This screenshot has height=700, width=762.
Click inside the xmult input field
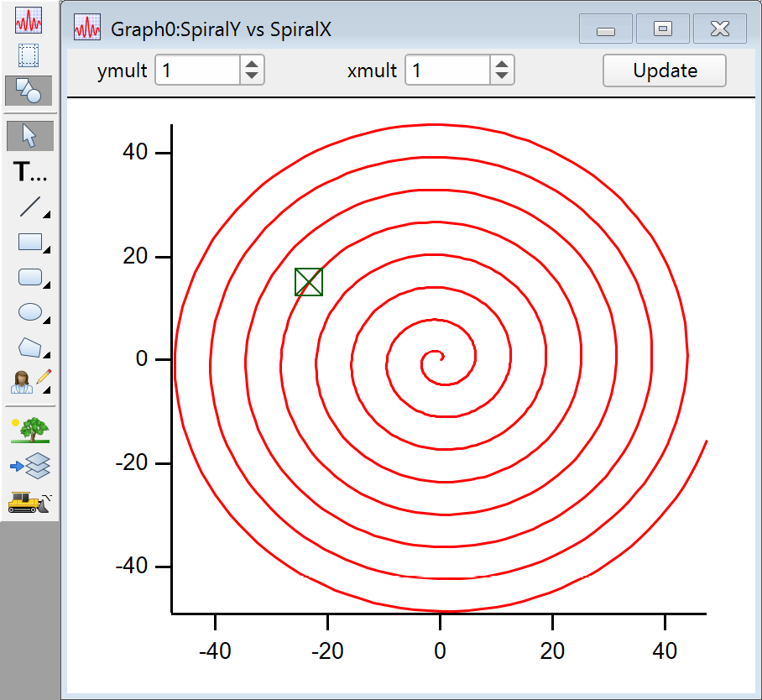click(448, 71)
